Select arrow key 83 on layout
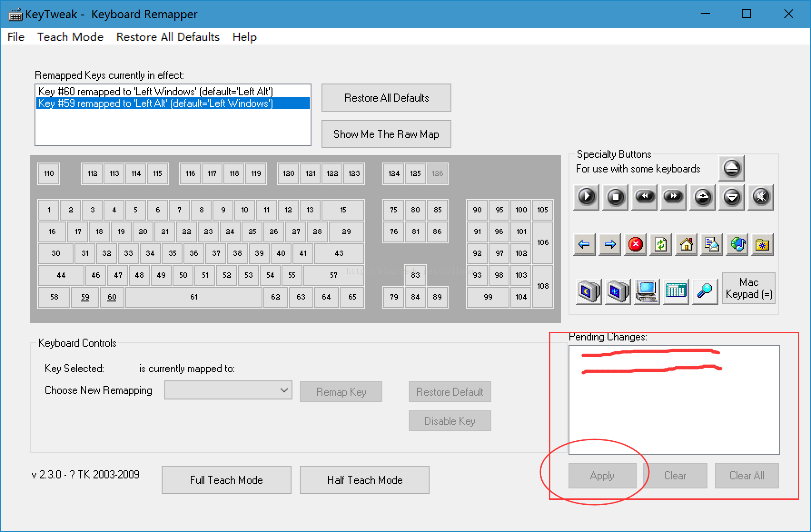 pyautogui.click(x=415, y=275)
